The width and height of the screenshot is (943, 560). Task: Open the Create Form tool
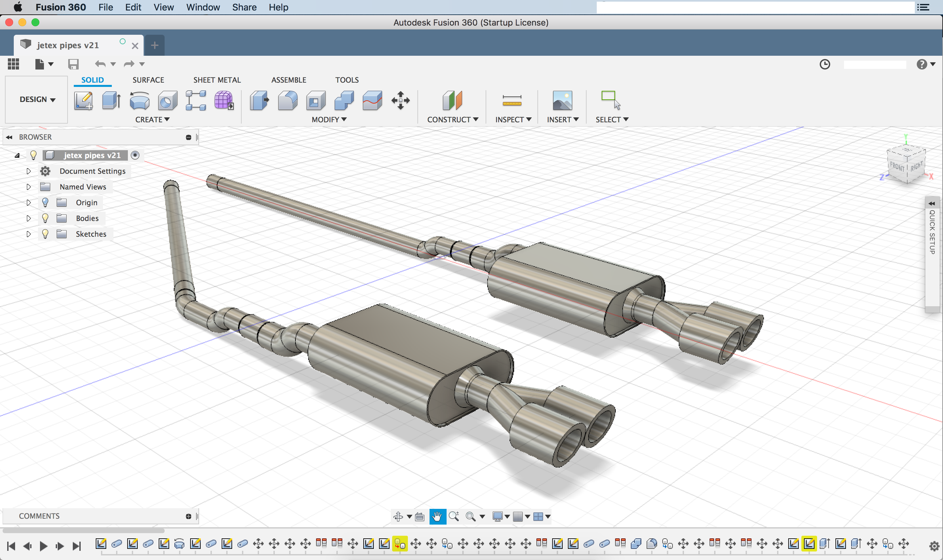coord(224,100)
